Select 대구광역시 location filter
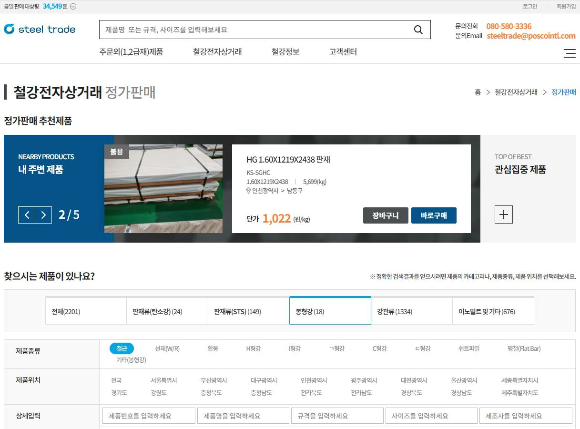 click(264, 380)
